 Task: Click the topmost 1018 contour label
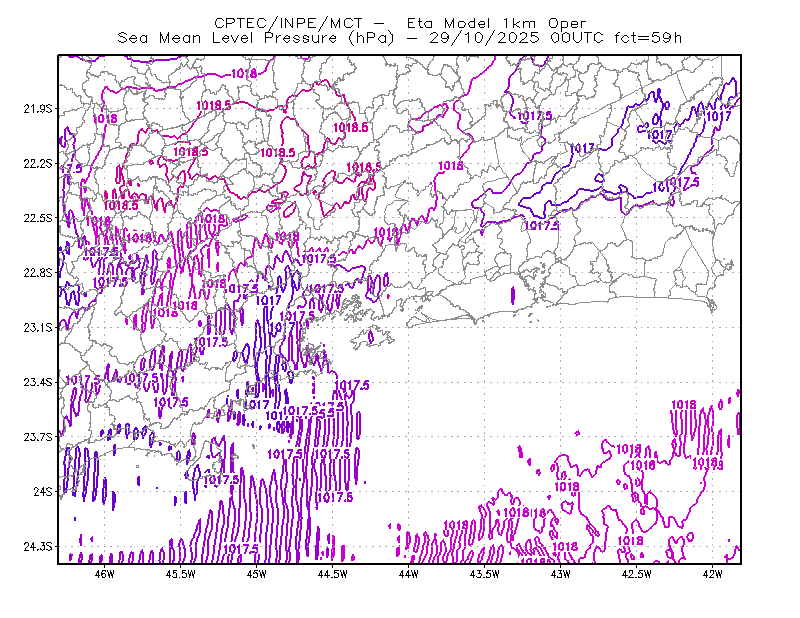click(244, 73)
